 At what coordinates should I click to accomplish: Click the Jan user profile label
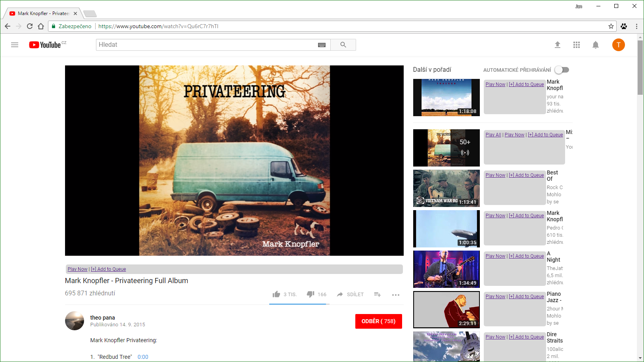(579, 6)
